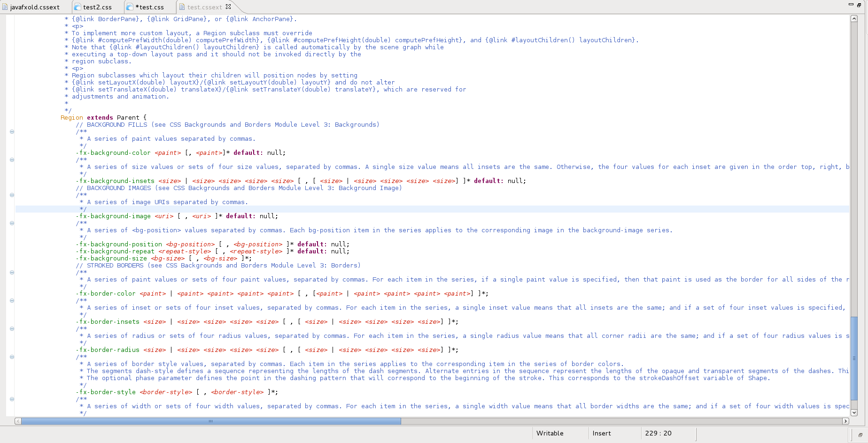The width and height of the screenshot is (868, 443).
Task: Fold comment above -fx-background-position
Action: pos(12,223)
